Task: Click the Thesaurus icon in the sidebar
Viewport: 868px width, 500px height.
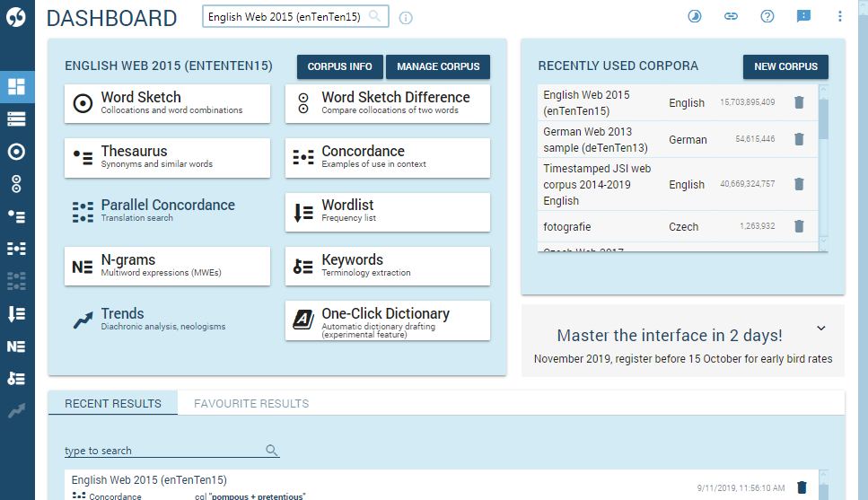Action: coord(16,215)
